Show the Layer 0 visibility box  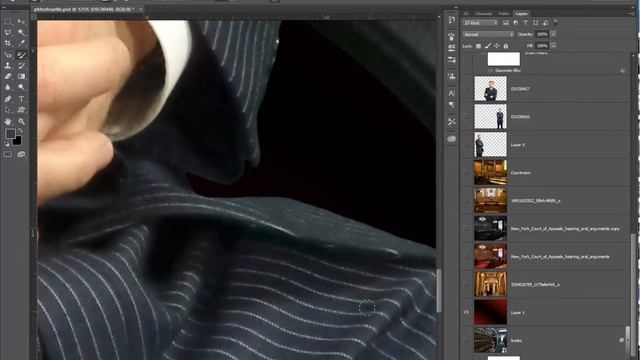click(466, 144)
